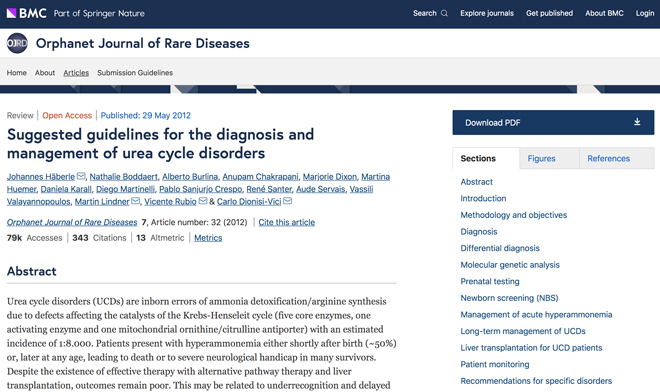Jump to Abstract section in sidebar

[x=476, y=182]
